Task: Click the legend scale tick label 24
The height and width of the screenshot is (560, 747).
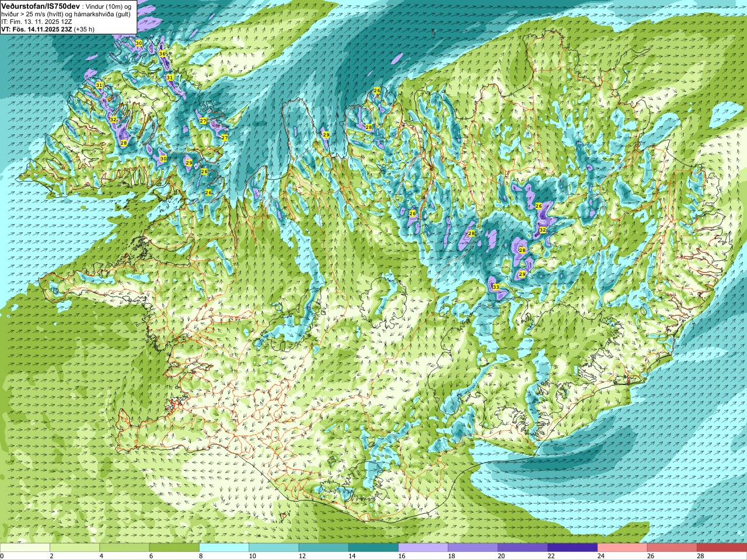Action: coord(601,556)
